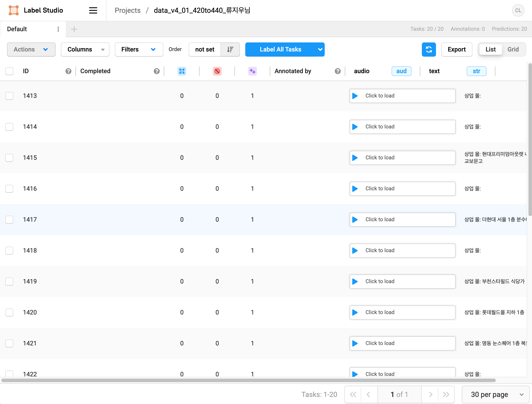This screenshot has height=404, width=532.
Task: Check the box for task 1413
Action: point(9,96)
